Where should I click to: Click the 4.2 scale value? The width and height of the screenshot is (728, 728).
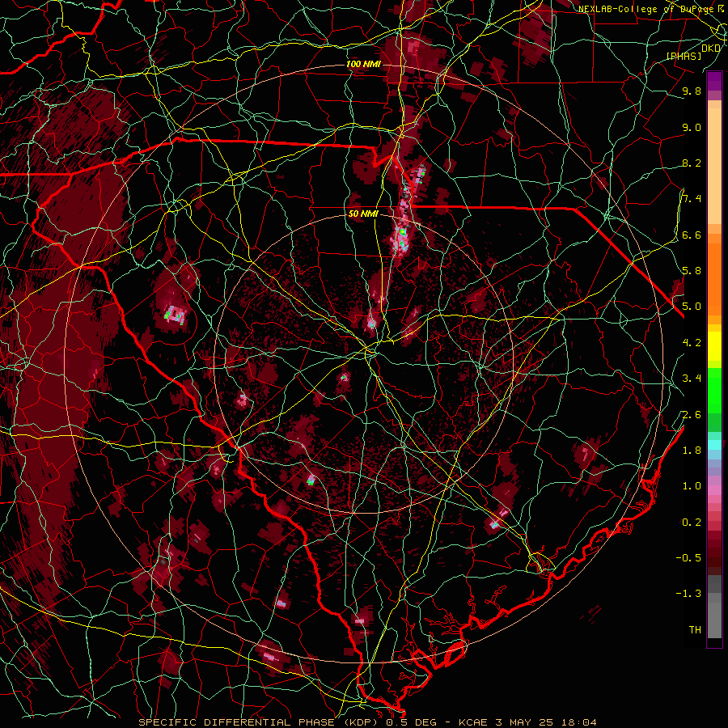(692, 343)
